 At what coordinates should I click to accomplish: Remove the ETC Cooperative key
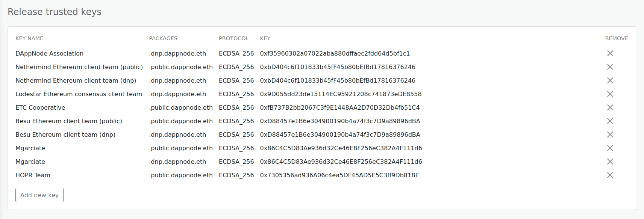coord(610,107)
